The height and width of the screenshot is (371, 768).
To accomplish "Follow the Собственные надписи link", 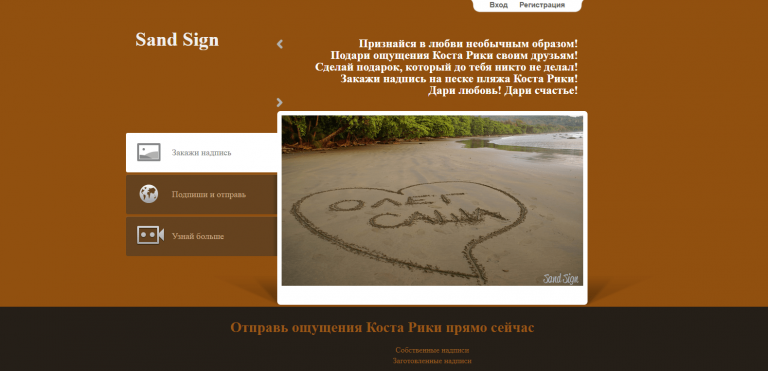I will tap(432, 350).
